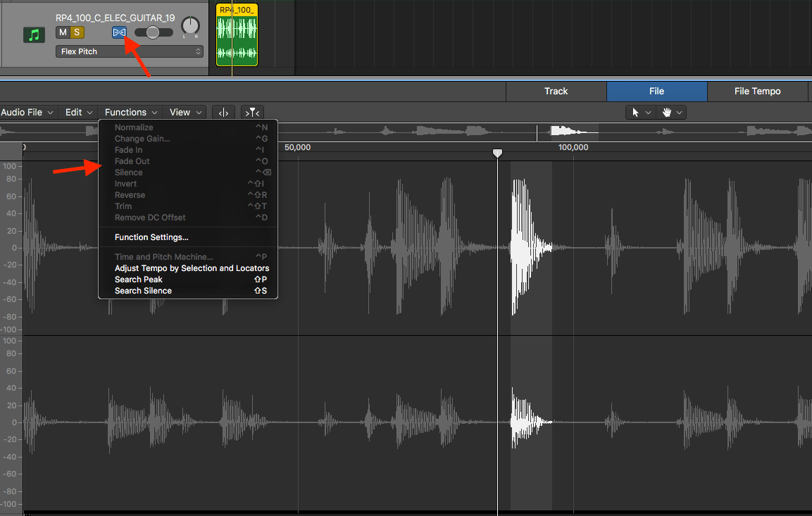The image size is (812, 516).
Task: Switch to the File Tempo tab
Action: click(x=757, y=91)
